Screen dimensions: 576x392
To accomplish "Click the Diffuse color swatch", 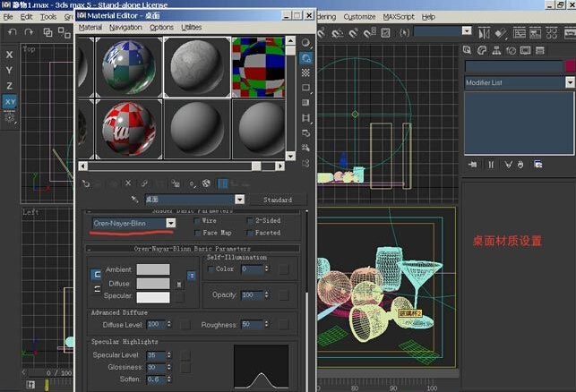I will tap(153, 284).
